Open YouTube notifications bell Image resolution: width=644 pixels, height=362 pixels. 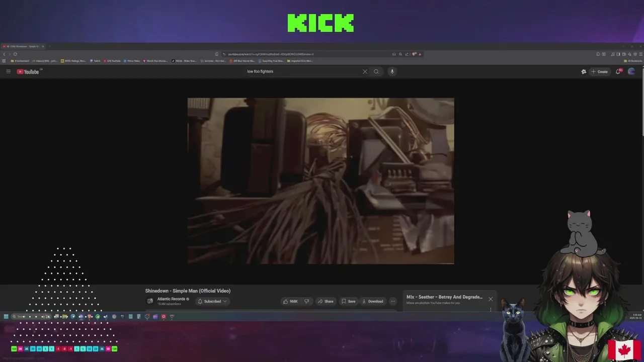[x=618, y=71]
